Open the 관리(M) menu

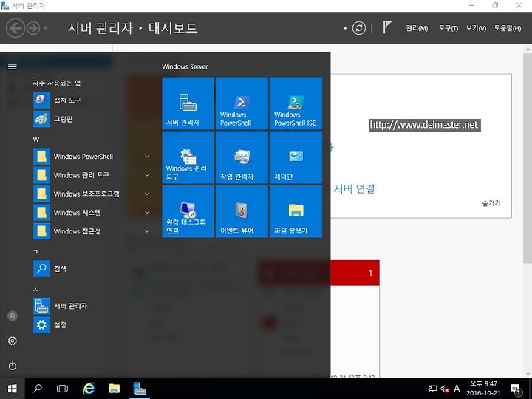coord(417,29)
